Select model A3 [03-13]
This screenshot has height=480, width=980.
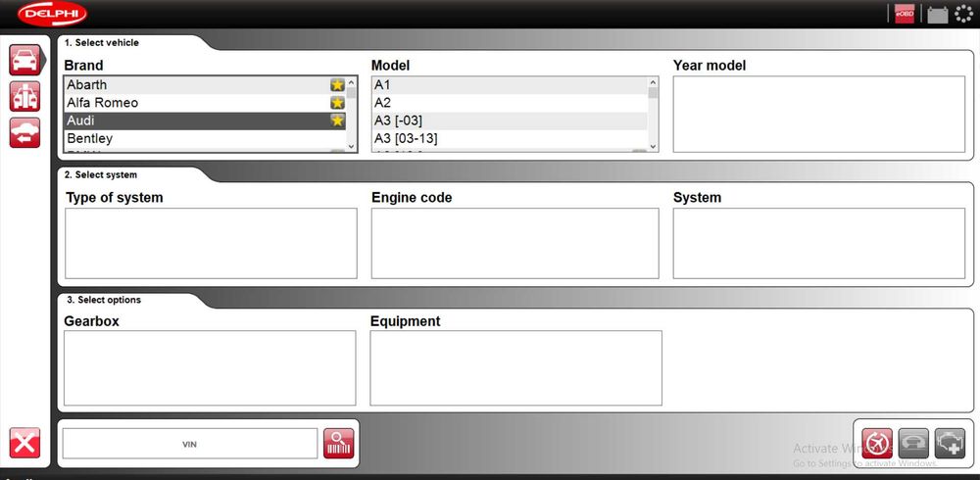click(510, 138)
